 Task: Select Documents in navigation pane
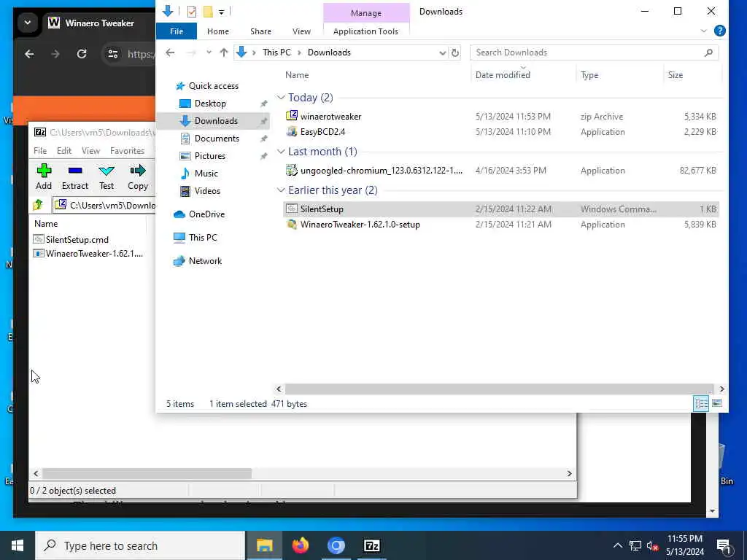coord(217,138)
